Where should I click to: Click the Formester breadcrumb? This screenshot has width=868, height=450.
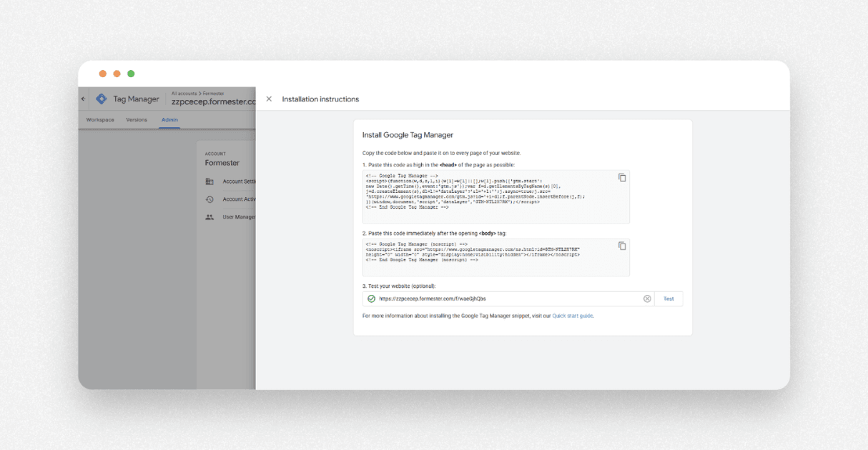(x=213, y=94)
